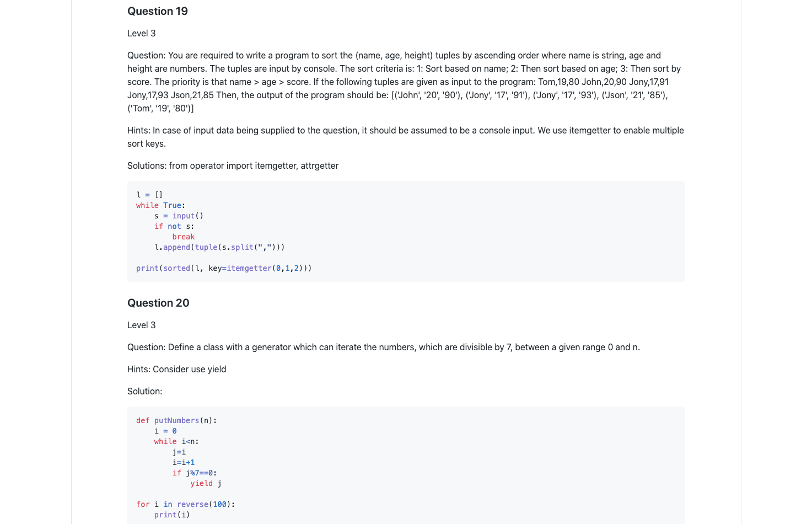Click the 'i = 0' code line
The image size is (812, 524).
[165, 431]
